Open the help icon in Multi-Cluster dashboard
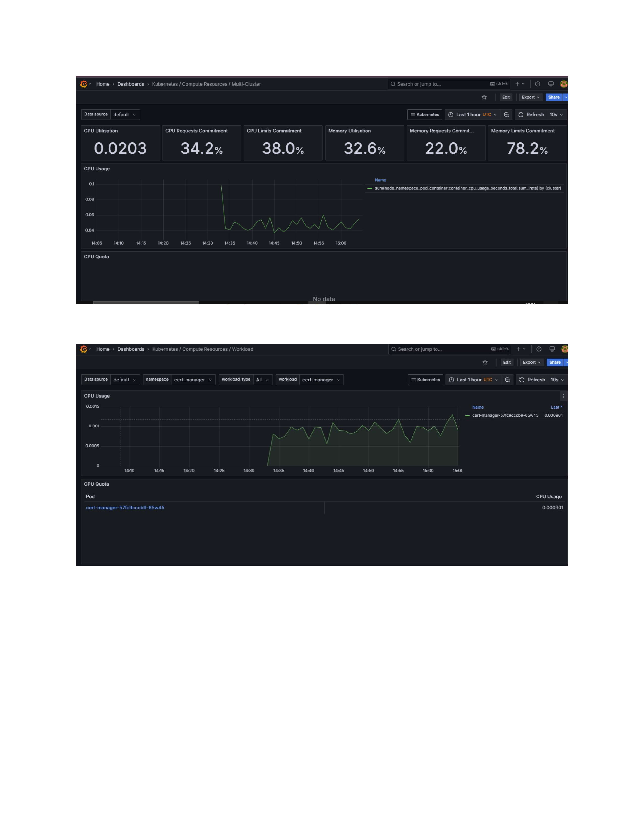The width and height of the screenshot is (644, 834). pos(538,84)
